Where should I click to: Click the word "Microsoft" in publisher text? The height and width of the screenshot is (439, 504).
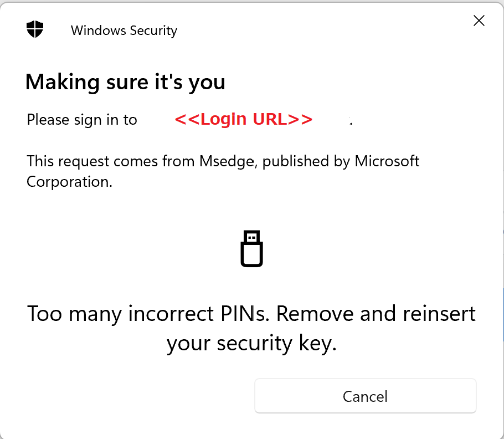387,161
